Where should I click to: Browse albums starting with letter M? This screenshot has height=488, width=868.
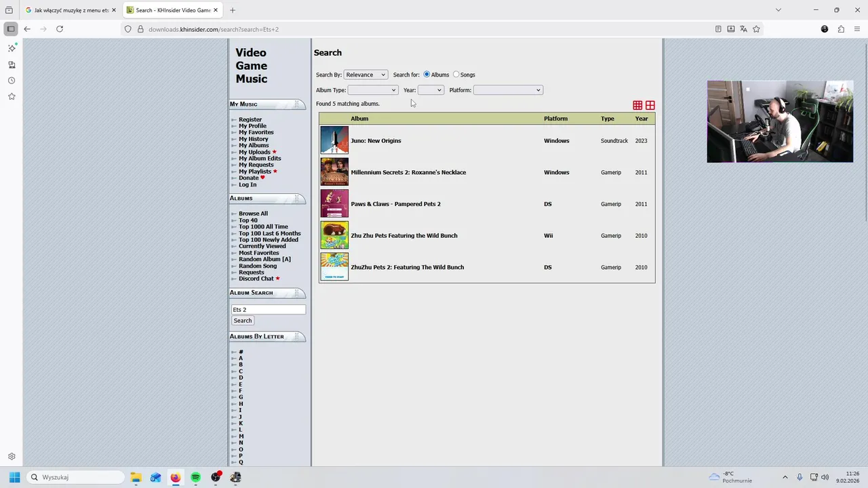(241, 436)
